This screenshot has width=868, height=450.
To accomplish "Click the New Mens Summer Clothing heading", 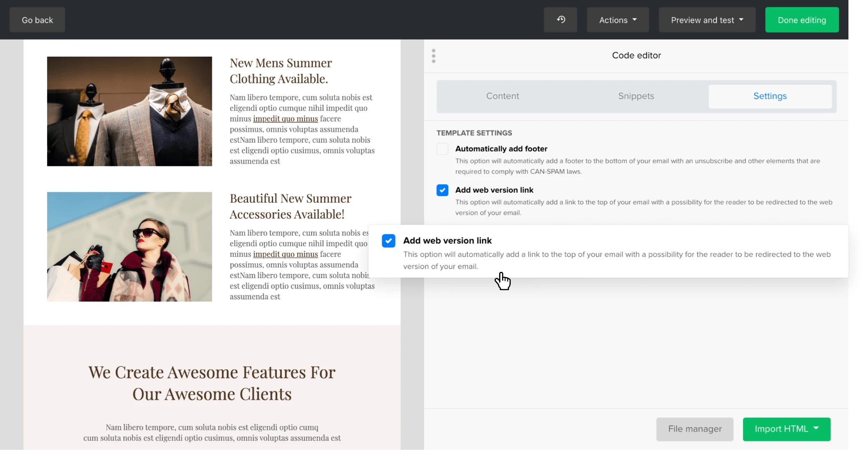I will point(281,71).
